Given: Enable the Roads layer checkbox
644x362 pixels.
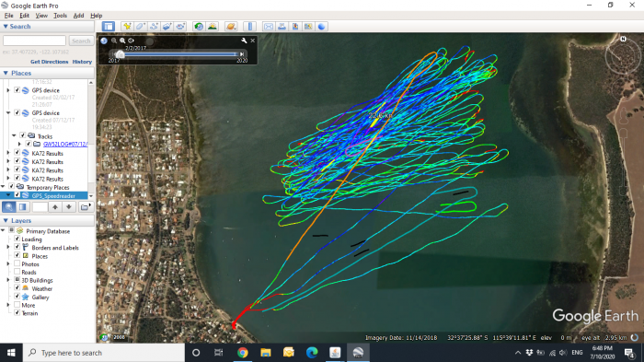Looking at the screenshot, I should click(17, 272).
